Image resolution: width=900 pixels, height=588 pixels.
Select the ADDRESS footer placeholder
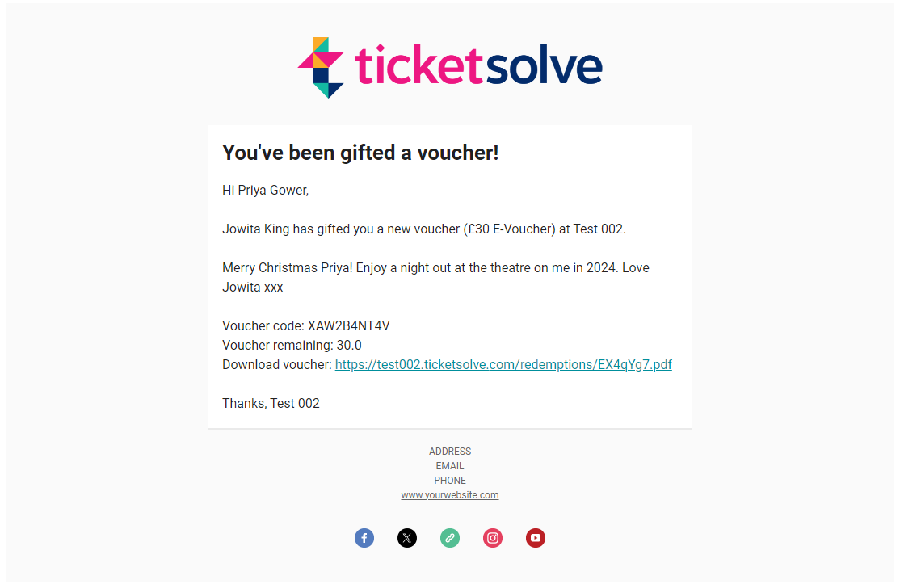[x=449, y=451]
